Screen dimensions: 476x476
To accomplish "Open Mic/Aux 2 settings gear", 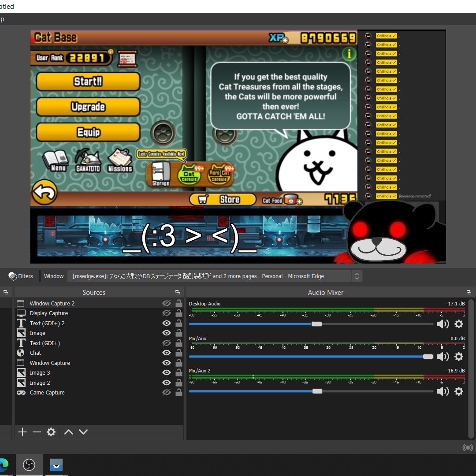I will tap(459, 391).
